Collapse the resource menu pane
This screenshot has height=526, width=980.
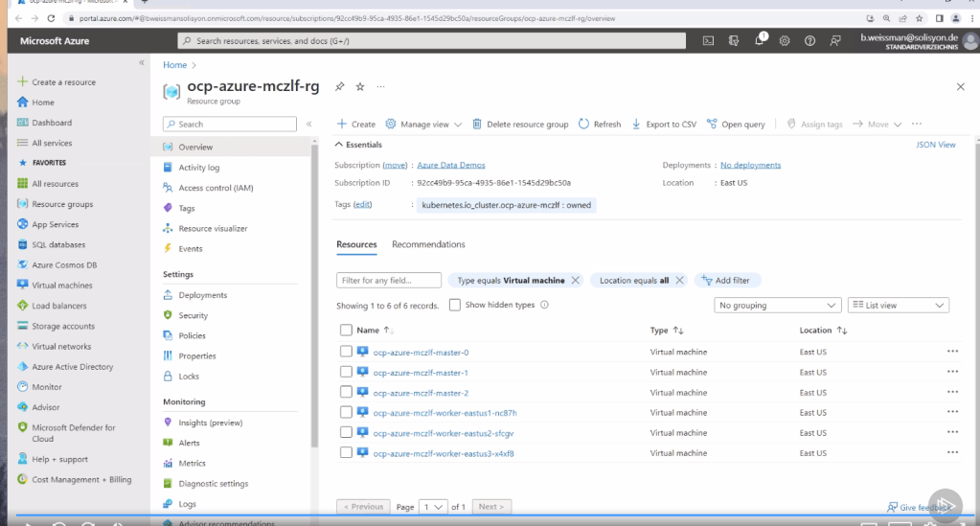pyautogui.click(x=308, y=124)
